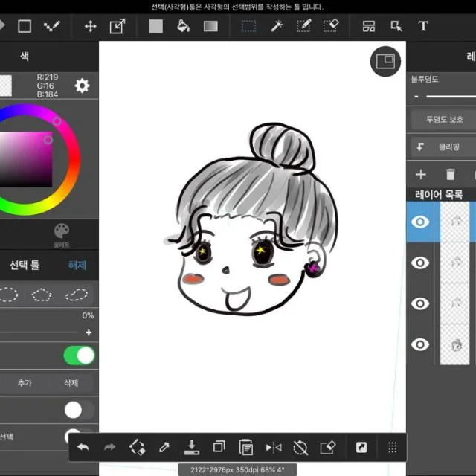Select the Move tool
The width and height of the screenshot is (476, 476).
(91, 27)
